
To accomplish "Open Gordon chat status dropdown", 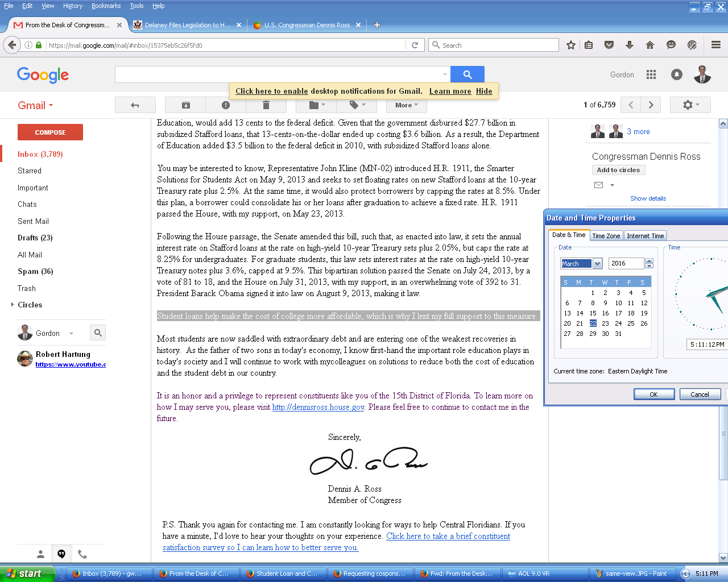I will click(71, 334).
